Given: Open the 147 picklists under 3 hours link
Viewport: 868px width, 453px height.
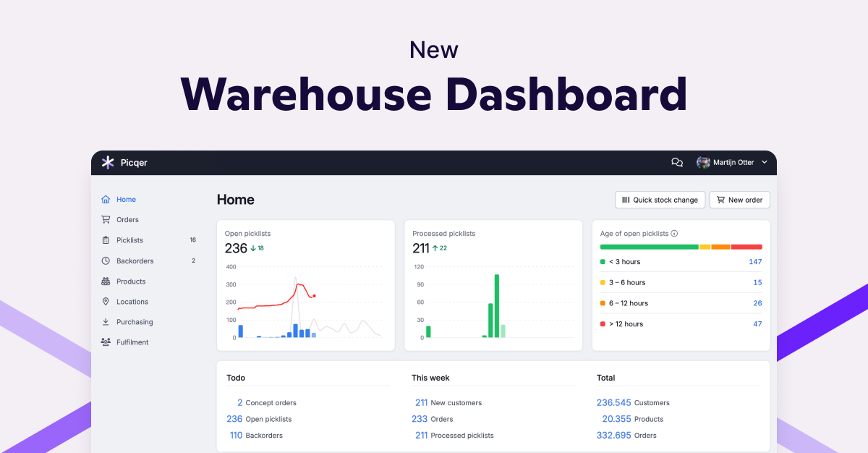Looking at the screenshot, I should 757,261.
